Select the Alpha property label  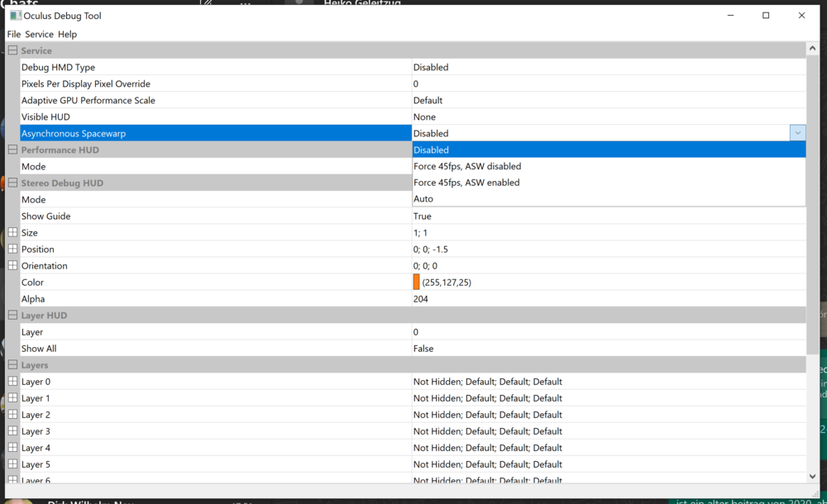click(33, 299)
